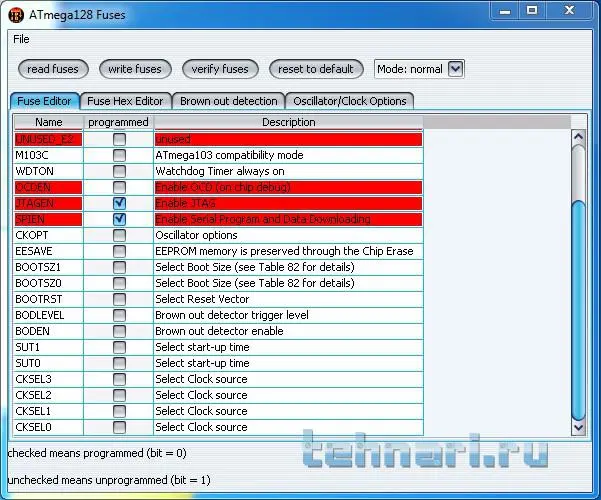Click the write fuses button
The width and height of the screenshot is (601, 500).
(x=135, y=69)
